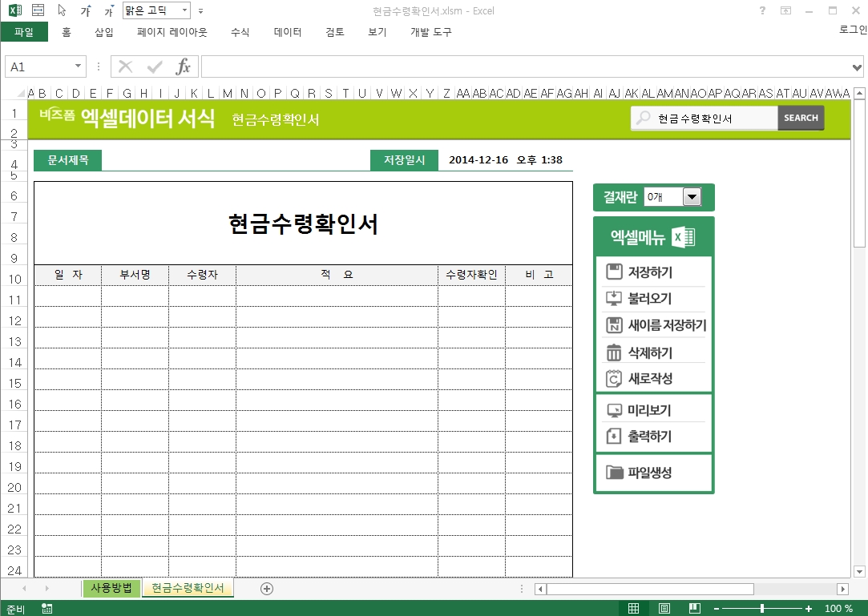This screenshot has height=616, width=868.
Task: Select the 수령자확인 header cell
Action: coord(471,275)
